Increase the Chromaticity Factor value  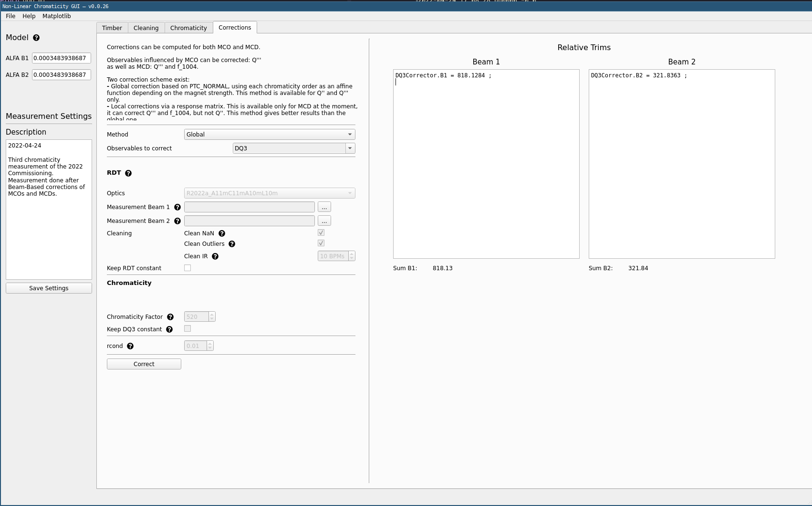[212, 315]
